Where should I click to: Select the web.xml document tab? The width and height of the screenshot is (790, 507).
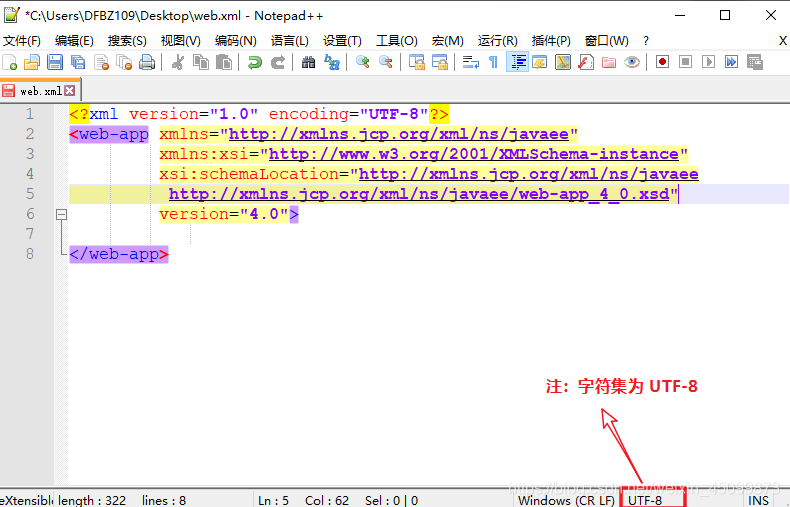coord(38,91)
